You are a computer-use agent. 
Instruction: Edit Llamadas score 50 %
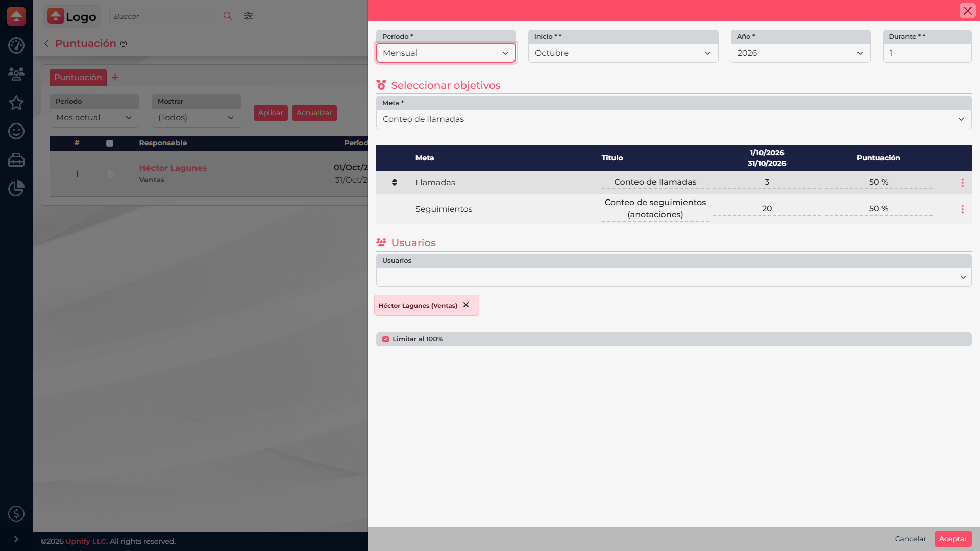[x=878, y=182]
